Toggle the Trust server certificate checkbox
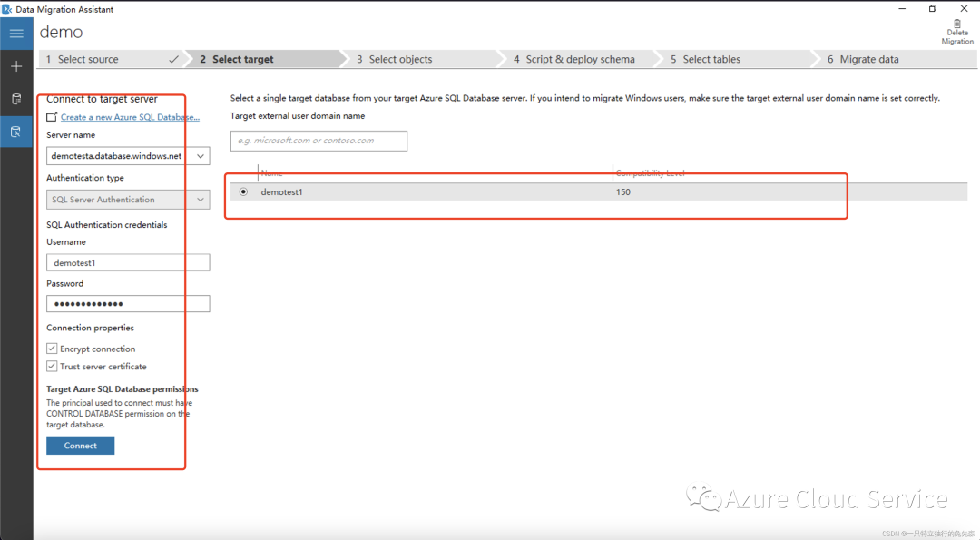Screen dimensions: 980x540 [x=52, y=366]
